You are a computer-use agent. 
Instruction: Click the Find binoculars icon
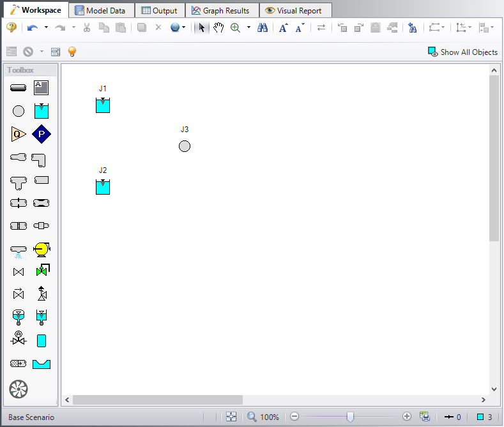click(x=263, y=28)
